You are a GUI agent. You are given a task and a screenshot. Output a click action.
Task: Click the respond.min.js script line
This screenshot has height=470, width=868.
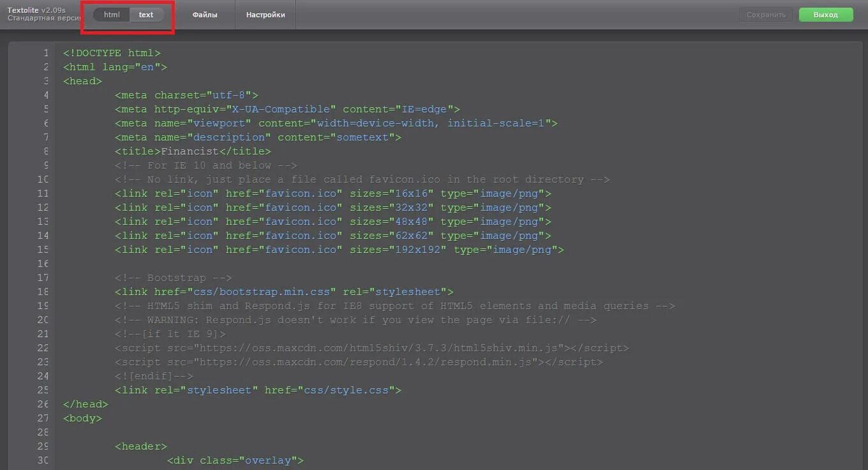(x=359, y=362)
